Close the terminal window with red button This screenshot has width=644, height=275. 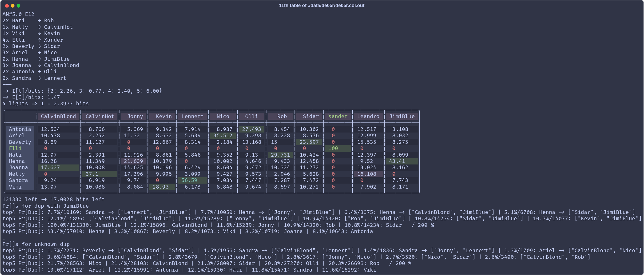tap(7, 6)
